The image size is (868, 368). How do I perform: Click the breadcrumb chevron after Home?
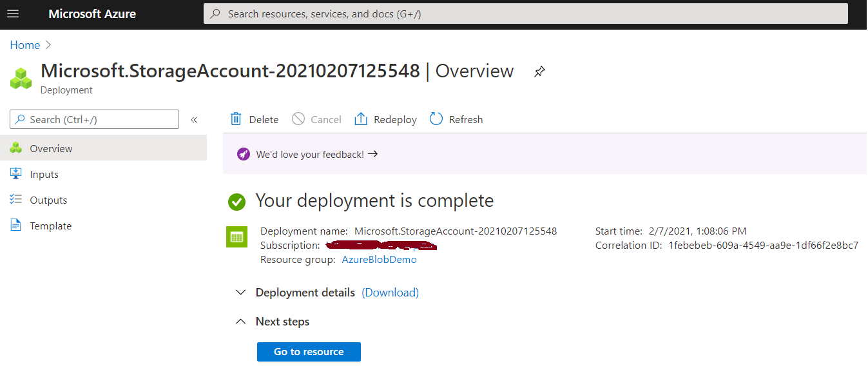tap(48, 45)
